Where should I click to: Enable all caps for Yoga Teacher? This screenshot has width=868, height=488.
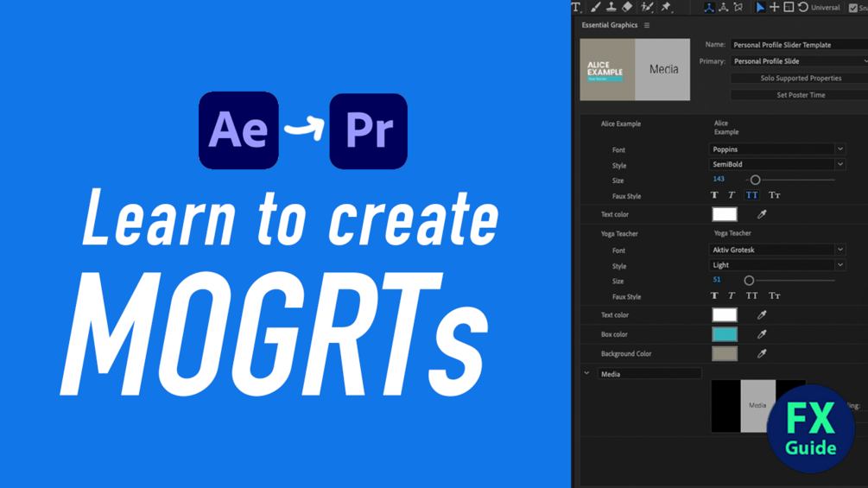(751, 296)
